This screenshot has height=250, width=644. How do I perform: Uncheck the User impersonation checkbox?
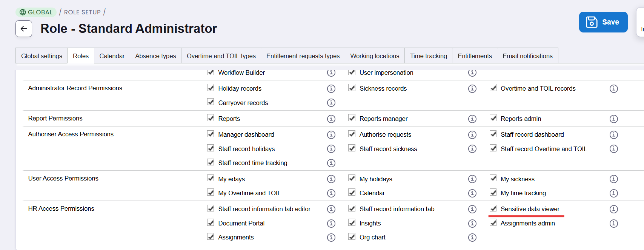click(352, 72)
